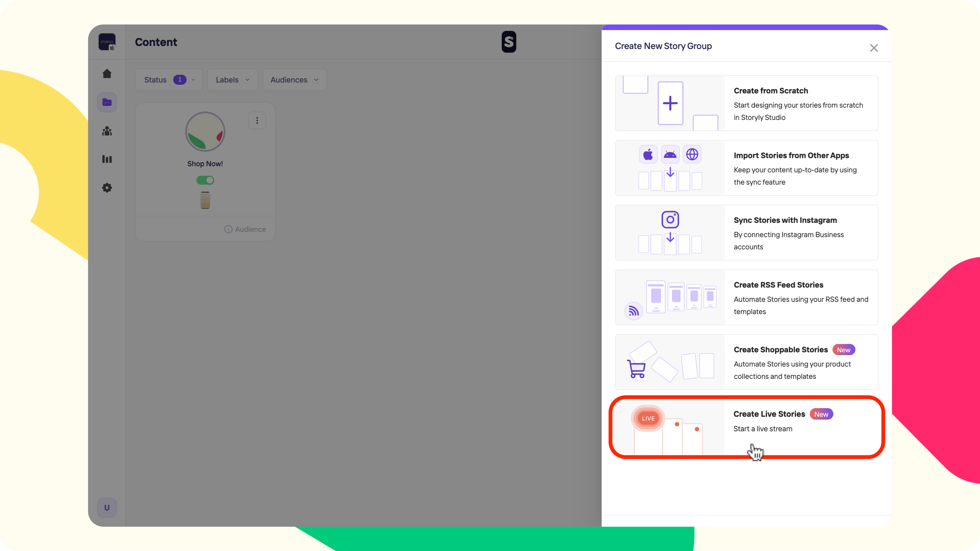Open the Audiences people icon in sidebar
This screenshot has height=551, width=980.
tap(107, 131)
